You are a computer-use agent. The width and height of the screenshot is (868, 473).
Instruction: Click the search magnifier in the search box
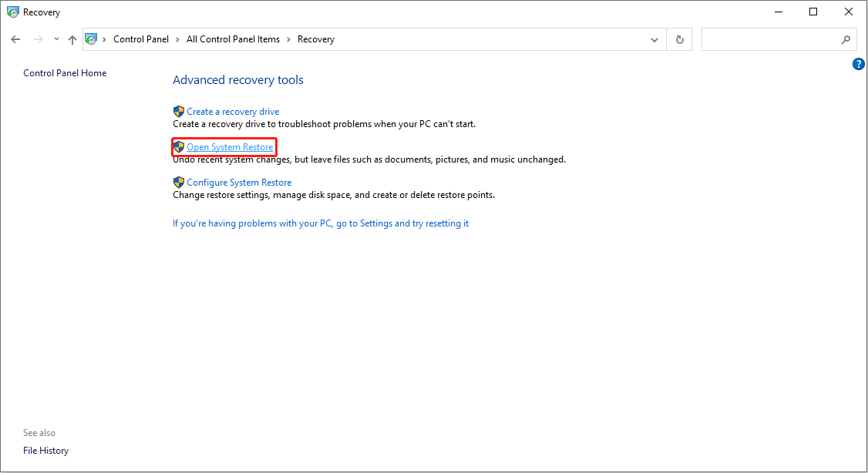(x=846, y=39)
